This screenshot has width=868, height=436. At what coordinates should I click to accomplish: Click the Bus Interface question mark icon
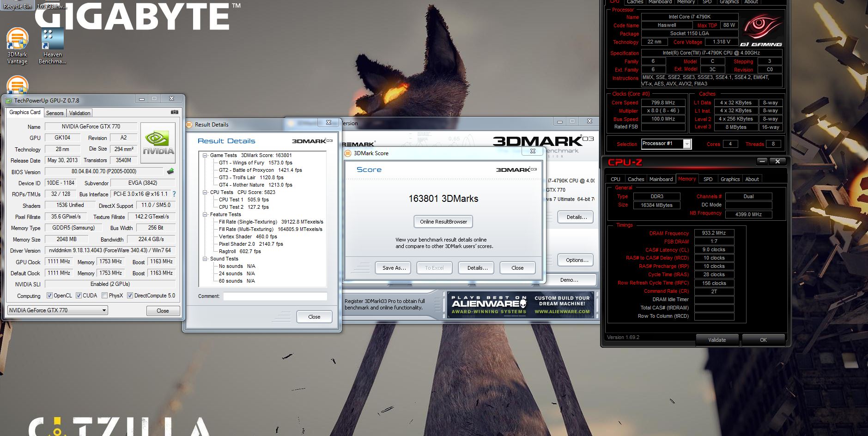tap(174, 194)
